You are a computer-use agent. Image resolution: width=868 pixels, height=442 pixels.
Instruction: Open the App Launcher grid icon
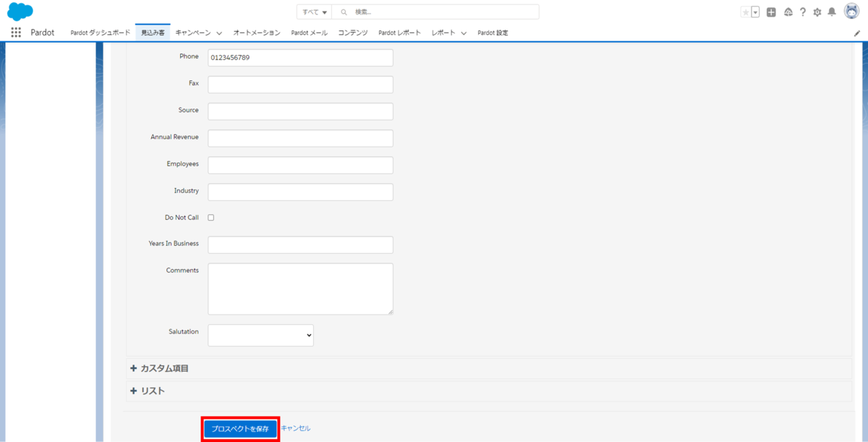(x=16, y=33)
